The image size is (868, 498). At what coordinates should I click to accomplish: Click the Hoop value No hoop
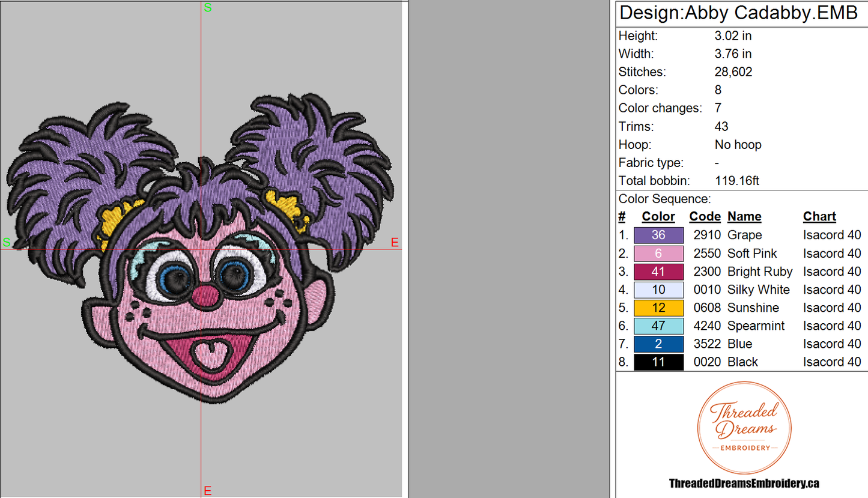pyautogui.click(x=738, y=145)
